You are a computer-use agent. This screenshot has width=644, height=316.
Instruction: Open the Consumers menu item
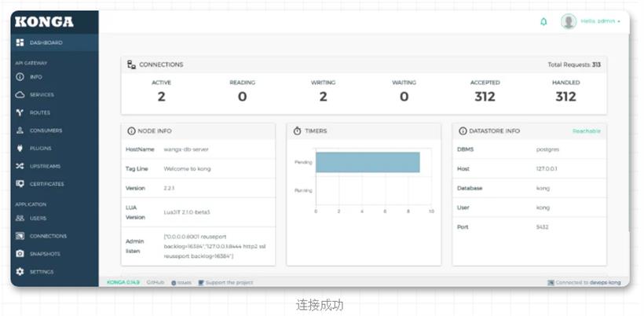pyautogui.click(x=54, y=130)
